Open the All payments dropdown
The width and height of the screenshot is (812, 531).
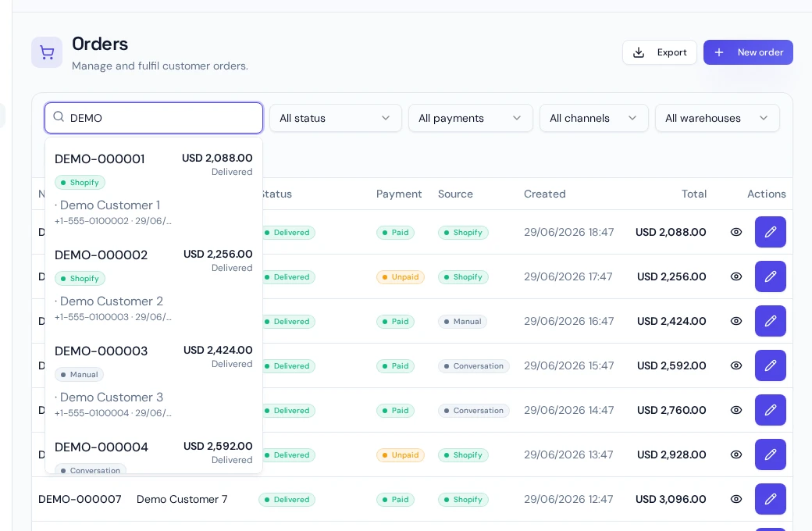point(470,118)
